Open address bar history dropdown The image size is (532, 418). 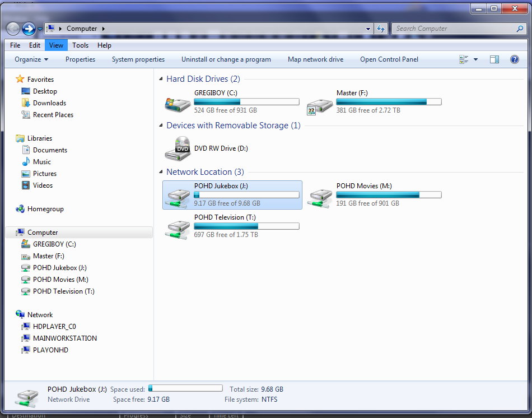coord(368,29)
